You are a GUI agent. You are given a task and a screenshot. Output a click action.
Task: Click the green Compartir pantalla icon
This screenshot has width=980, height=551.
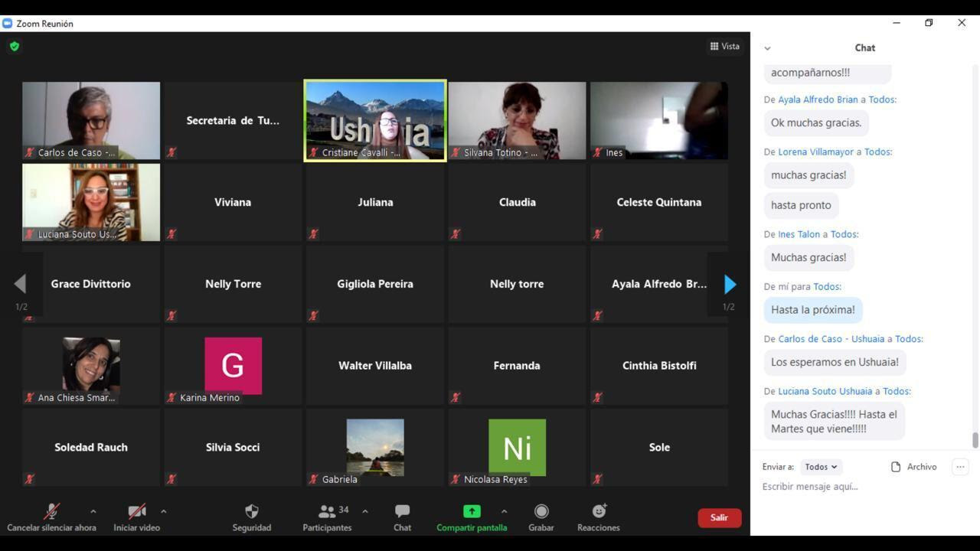click(x=472, y=511)
